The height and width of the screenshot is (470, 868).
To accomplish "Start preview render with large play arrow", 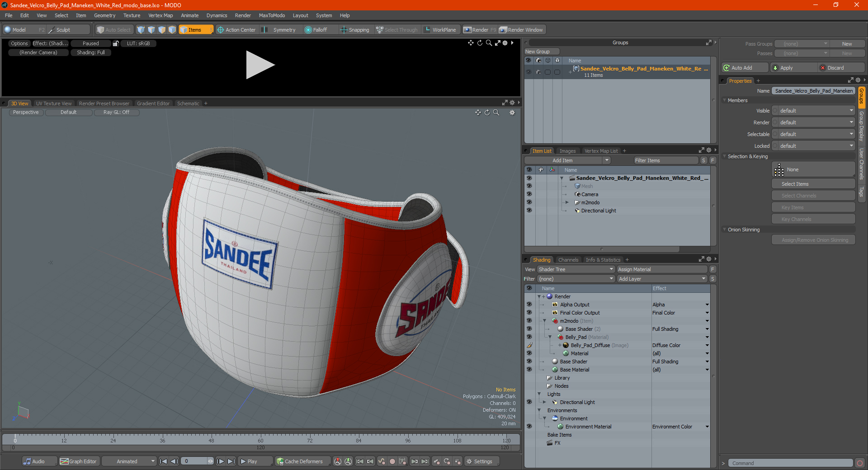I will click(260, 65).
